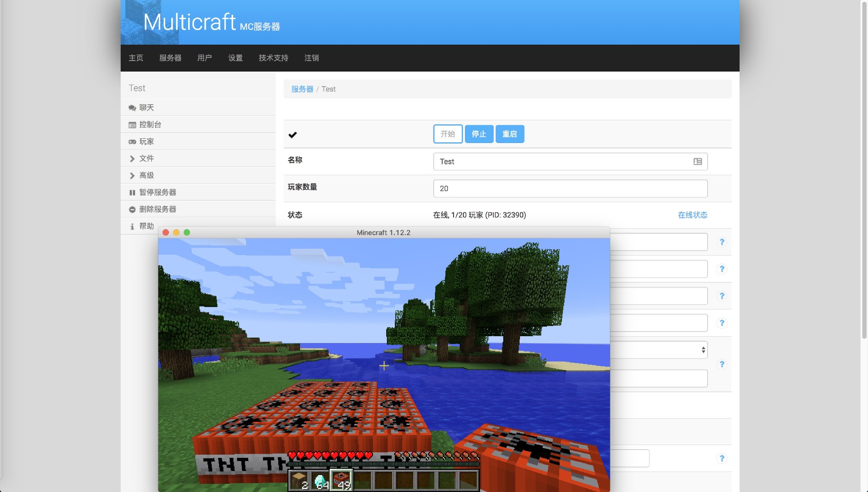Click the 玩家数量 input field showing 20
Image resolution: width=868 pixels, height=492 pixels.
click(x=570, y=189)
